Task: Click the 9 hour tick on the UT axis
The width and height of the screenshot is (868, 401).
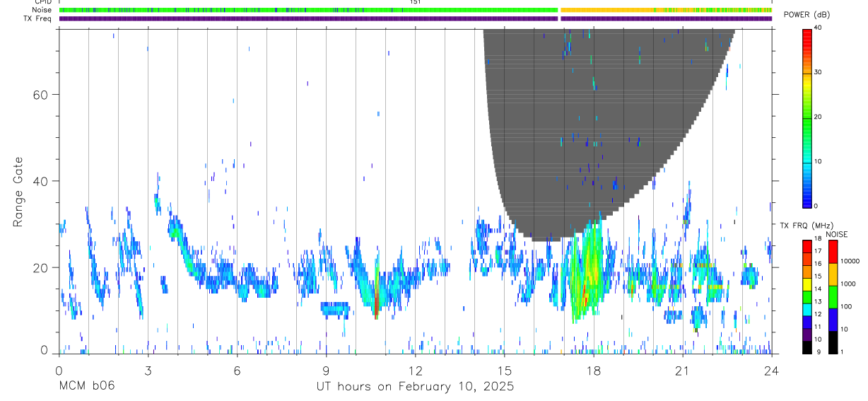Action: (327, 370)
